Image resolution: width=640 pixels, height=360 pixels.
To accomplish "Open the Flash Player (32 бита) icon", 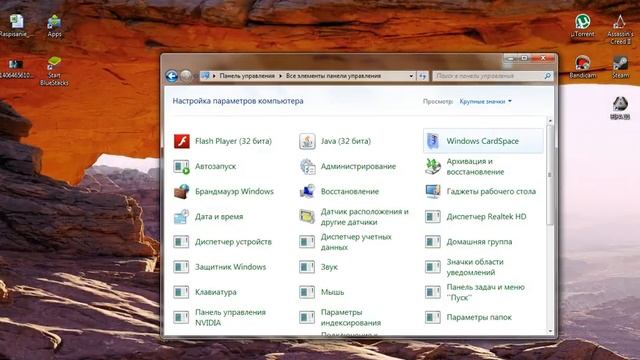I will tap(182, 141).
